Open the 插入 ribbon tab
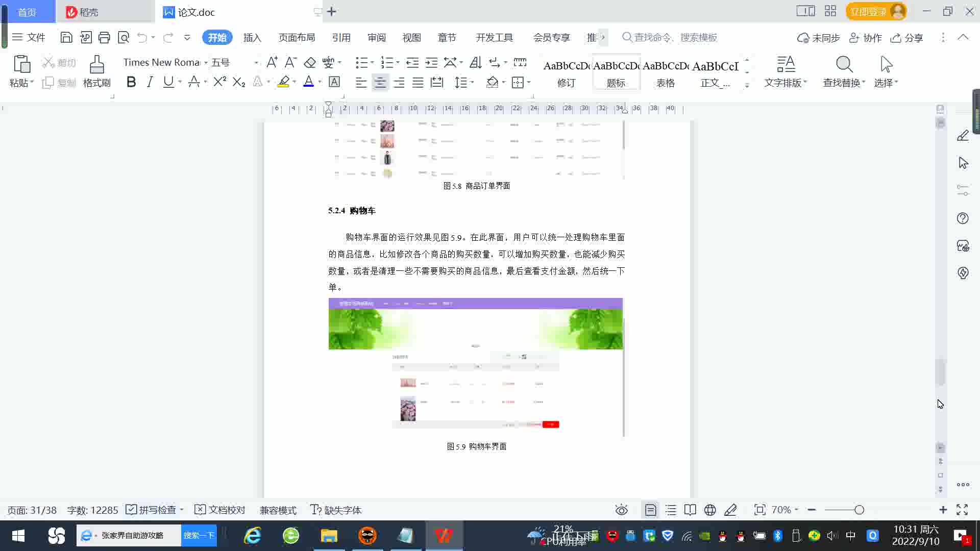This screenshot has width=980, height=551. [x=252, y=37]
